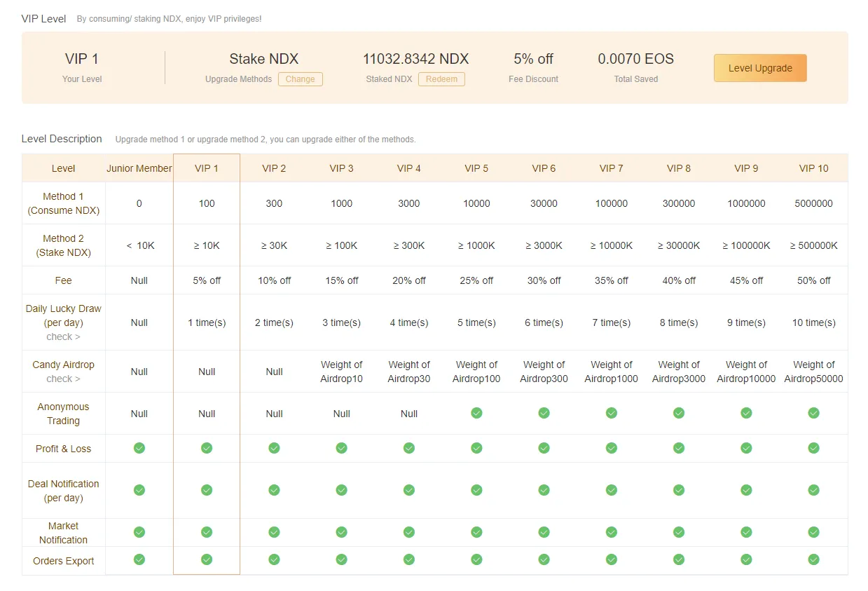Click the 0.0070 EOS total saved value
This screenshot has height=591, width=868.
point(635,59)
